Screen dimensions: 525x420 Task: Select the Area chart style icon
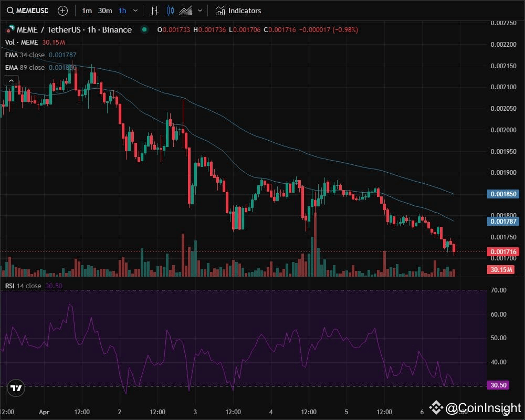click(x=185, y=10)
